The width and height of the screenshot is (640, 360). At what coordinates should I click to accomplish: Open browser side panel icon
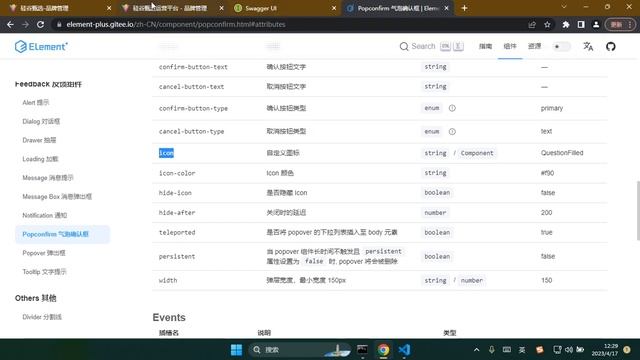coord(581,24)
